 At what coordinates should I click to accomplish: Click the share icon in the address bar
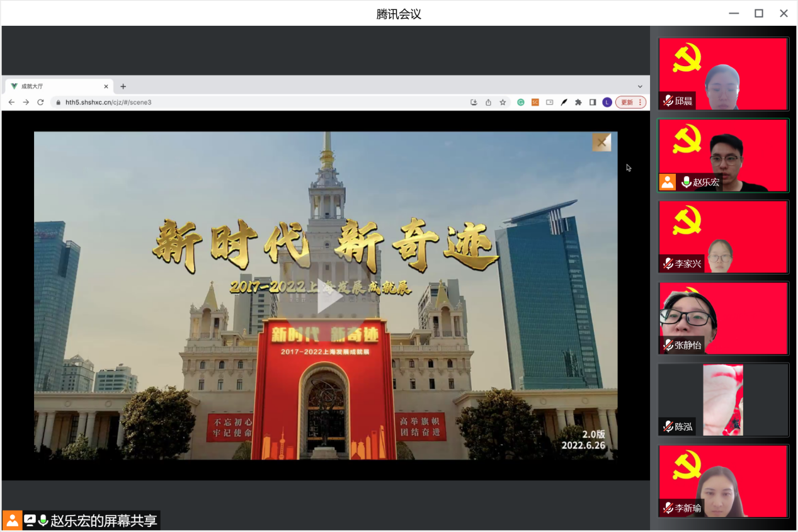point(488,102)
